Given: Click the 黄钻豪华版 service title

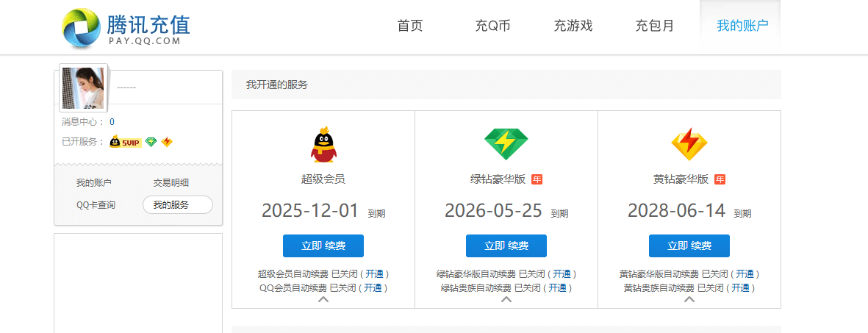Looking at the screenshot, I should click(x=681, y=179).
